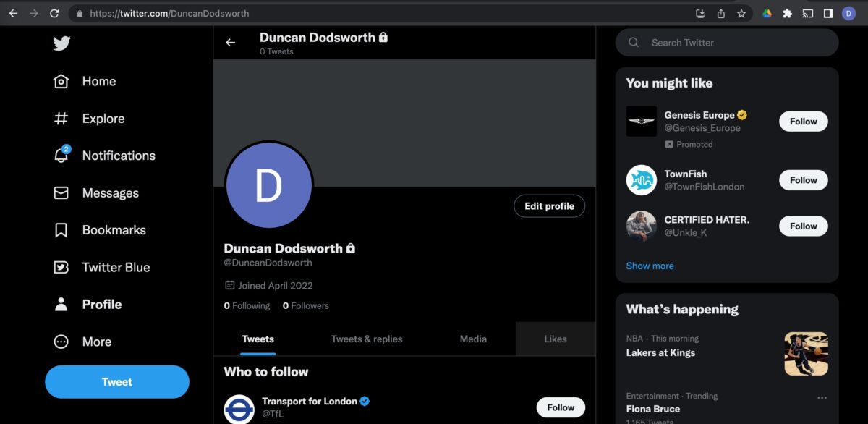Open Lakers at Kings trend
The image size is (868, 424).
pyautogui.click(x=660, y=353)
